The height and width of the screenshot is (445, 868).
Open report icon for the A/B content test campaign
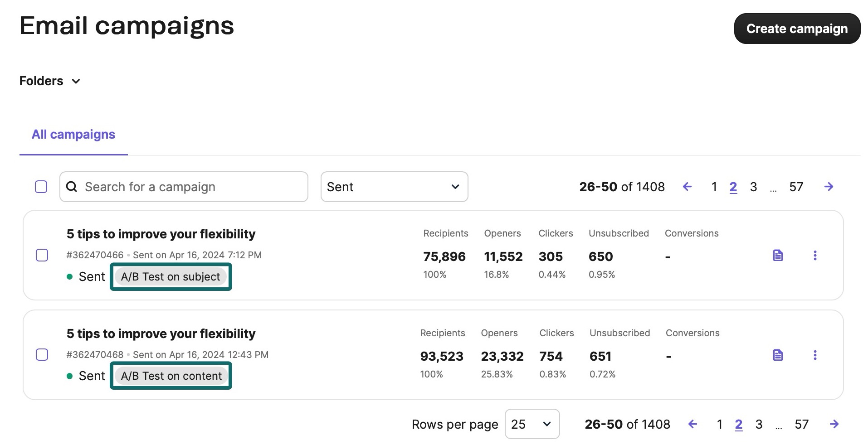[777, 355]
